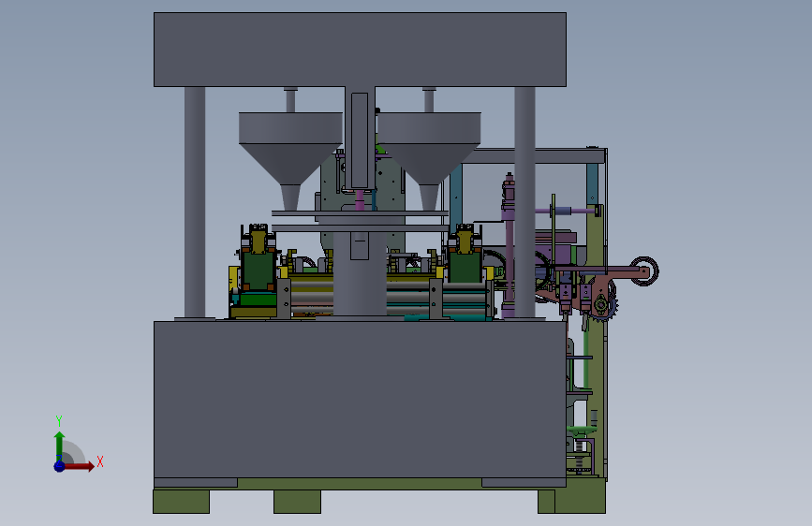Click the blue Z axis ball of the triad
The width and height of the screenshot is (812, 526).
click(x=60, y=466)
